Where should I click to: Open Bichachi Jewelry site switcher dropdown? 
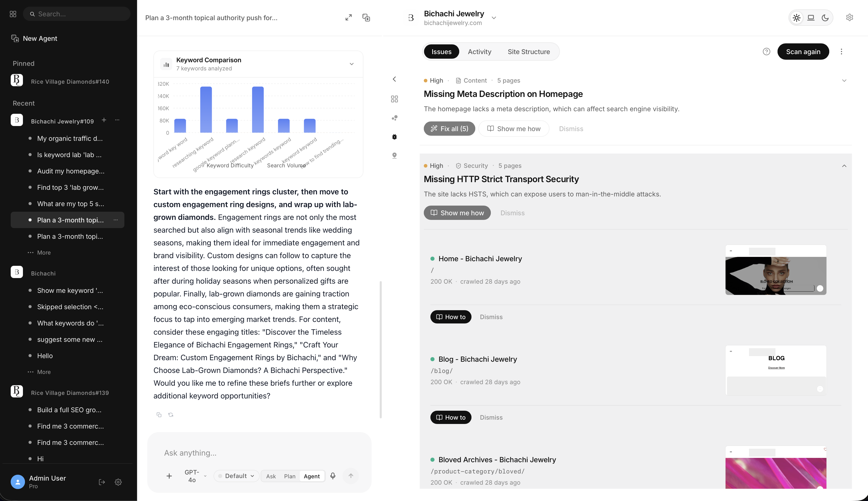[494, 18]
